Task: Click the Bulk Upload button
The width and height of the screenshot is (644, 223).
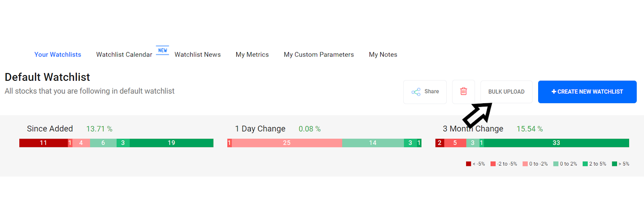Action: 506,92
